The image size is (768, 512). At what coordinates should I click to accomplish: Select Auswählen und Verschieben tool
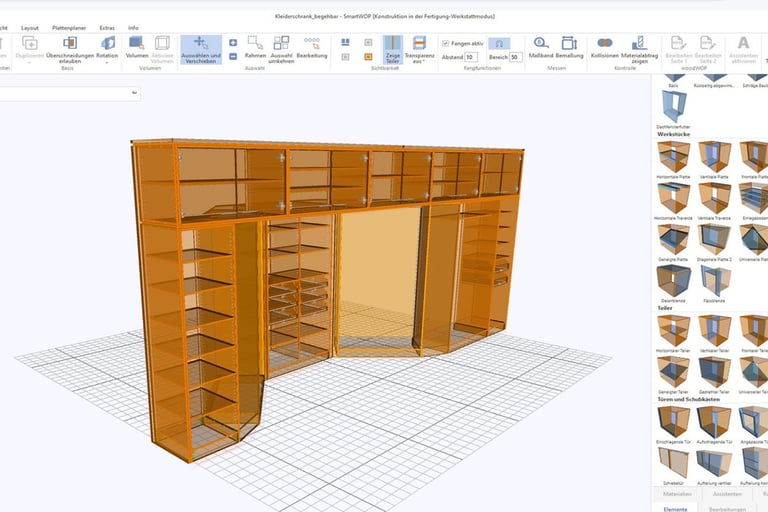coord(201,49)
